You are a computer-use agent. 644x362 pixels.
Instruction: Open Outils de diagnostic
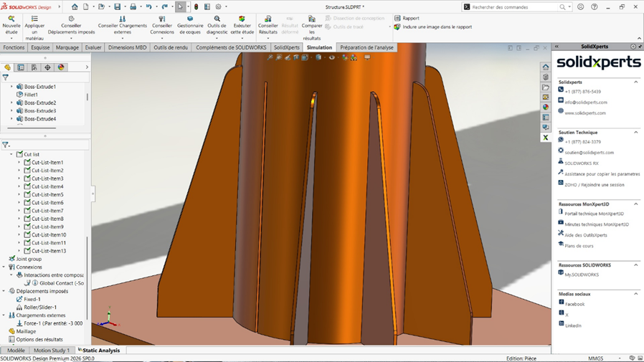point(217,19)
